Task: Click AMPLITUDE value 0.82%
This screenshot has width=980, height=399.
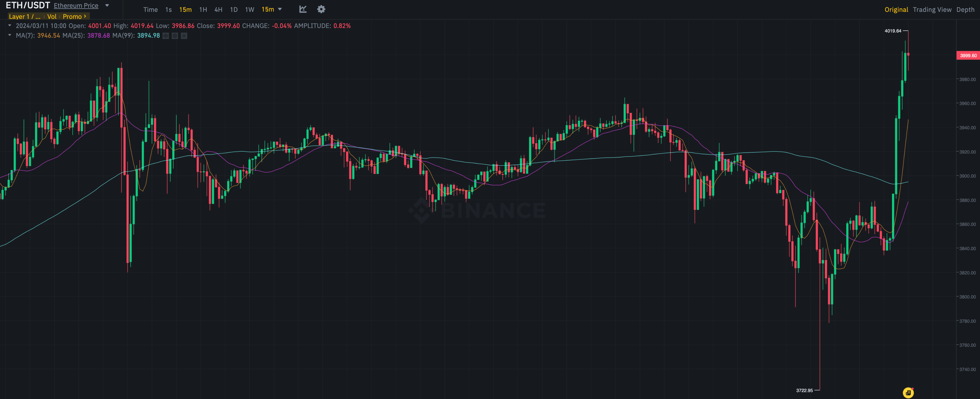Action: click(x=342, y=26)
